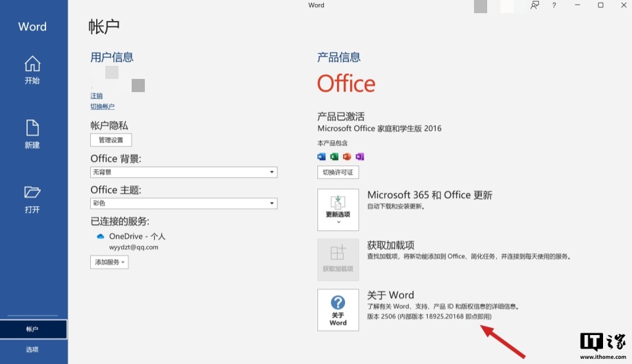Click the 本产品包含 label

click(332, 143)
